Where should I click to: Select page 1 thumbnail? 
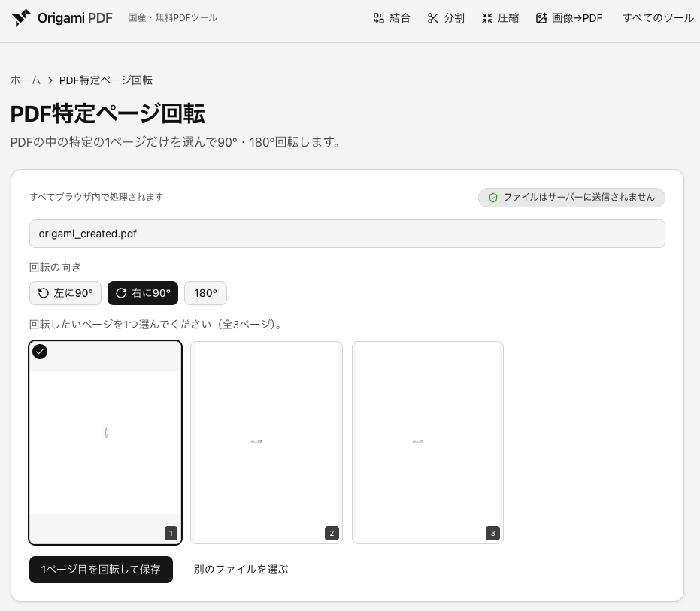click(105, 443)
